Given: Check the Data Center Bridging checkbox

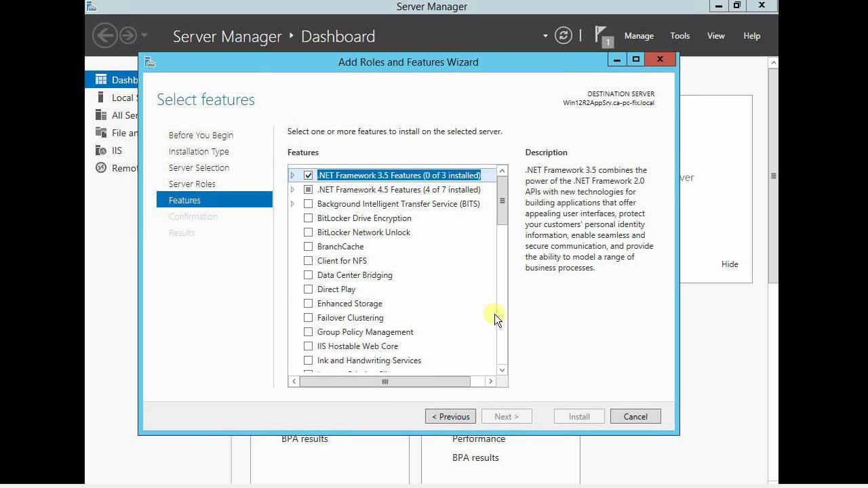Looking at the screenshot, I should [309, 274].
